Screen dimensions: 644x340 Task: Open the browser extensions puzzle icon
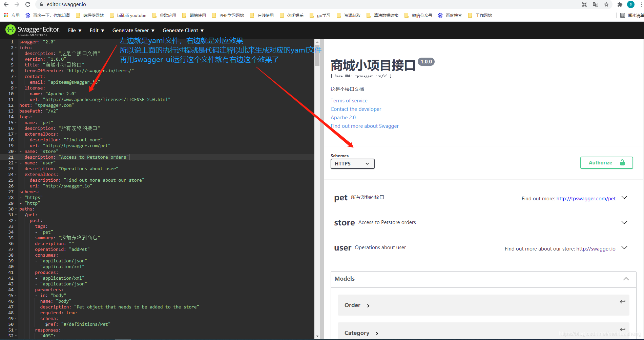click(x=620, y=4)
